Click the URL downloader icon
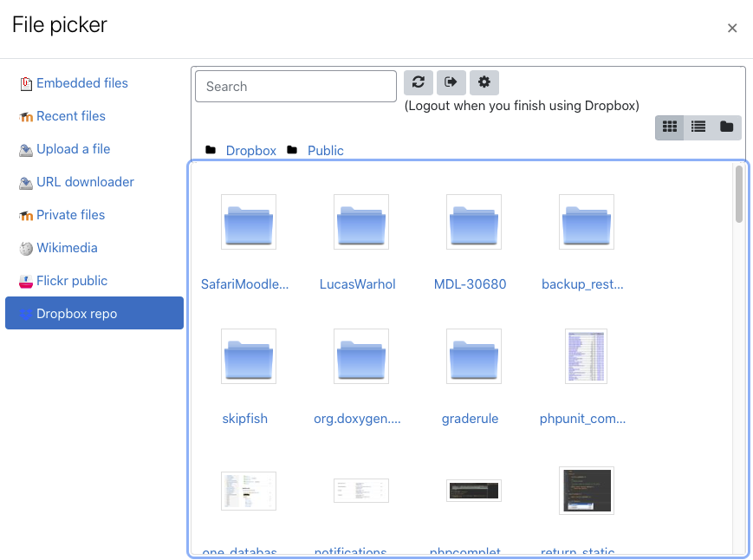 (x=26, y=183)
